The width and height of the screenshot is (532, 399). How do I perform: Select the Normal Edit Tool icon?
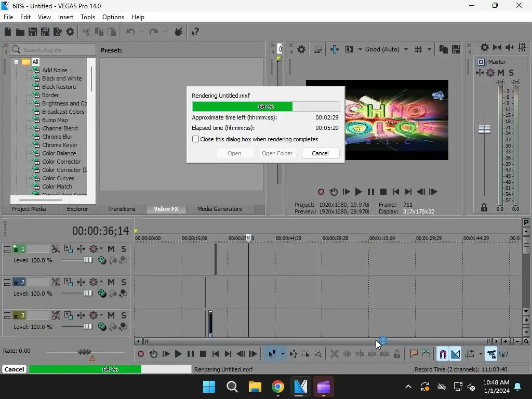[272, 354]
